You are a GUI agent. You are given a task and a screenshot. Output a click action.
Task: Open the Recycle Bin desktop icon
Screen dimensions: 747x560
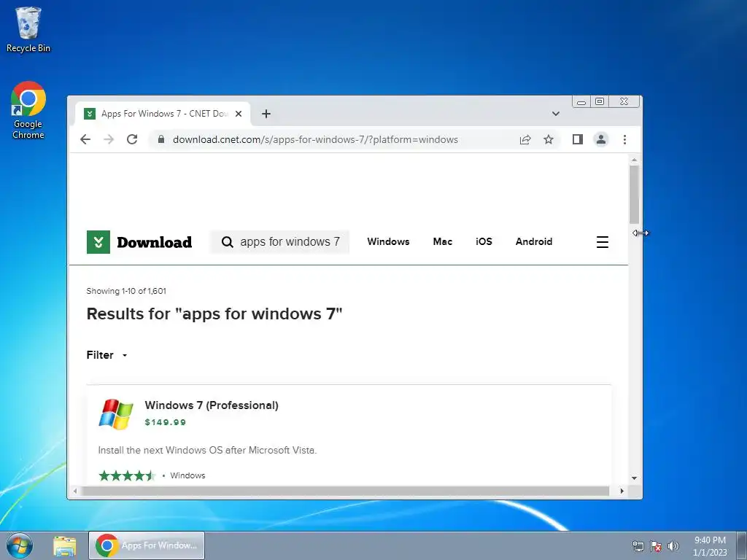point(28,29)
